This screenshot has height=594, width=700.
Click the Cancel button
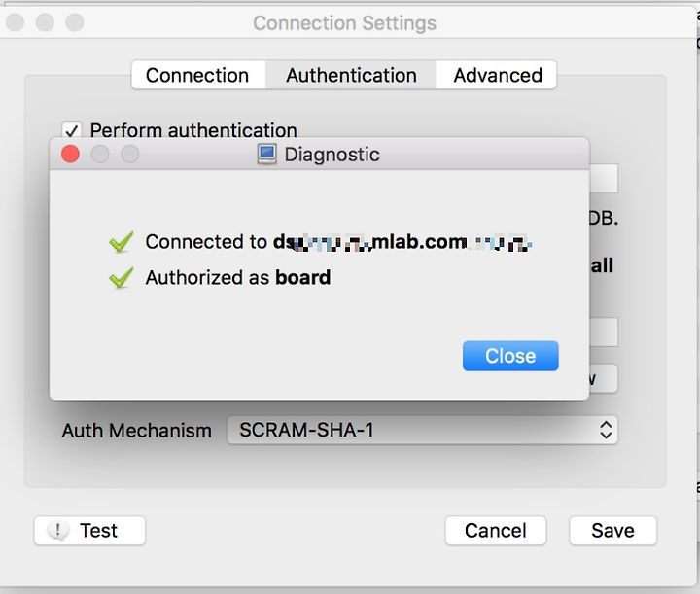pyautogui.click(x=496, y=531)
